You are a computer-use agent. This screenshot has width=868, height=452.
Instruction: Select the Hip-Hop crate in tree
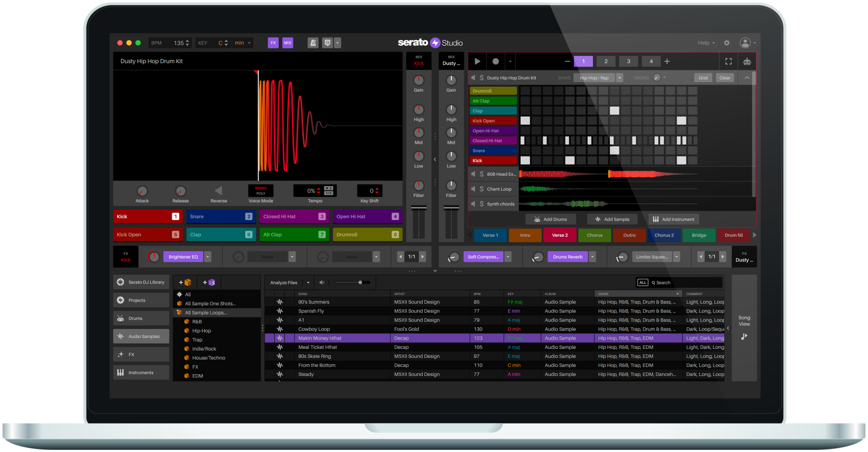tap(201, 331)
